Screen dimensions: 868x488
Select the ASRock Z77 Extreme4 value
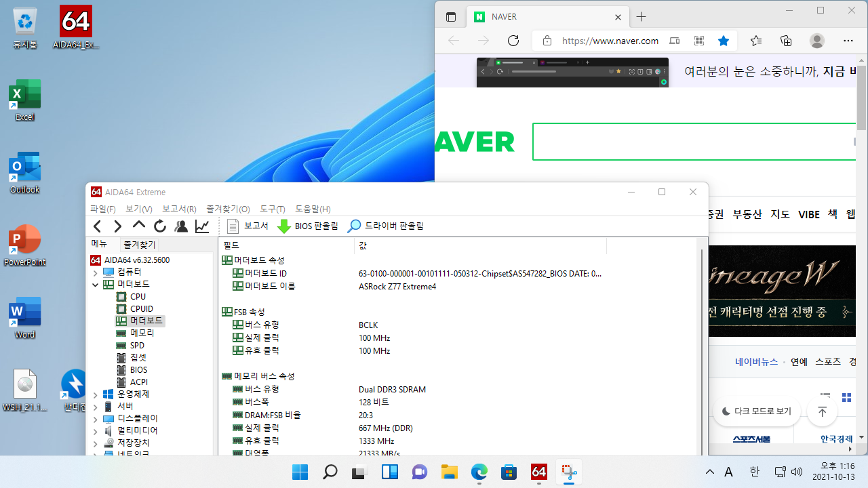pyautogui.click(x=397, y=286)
